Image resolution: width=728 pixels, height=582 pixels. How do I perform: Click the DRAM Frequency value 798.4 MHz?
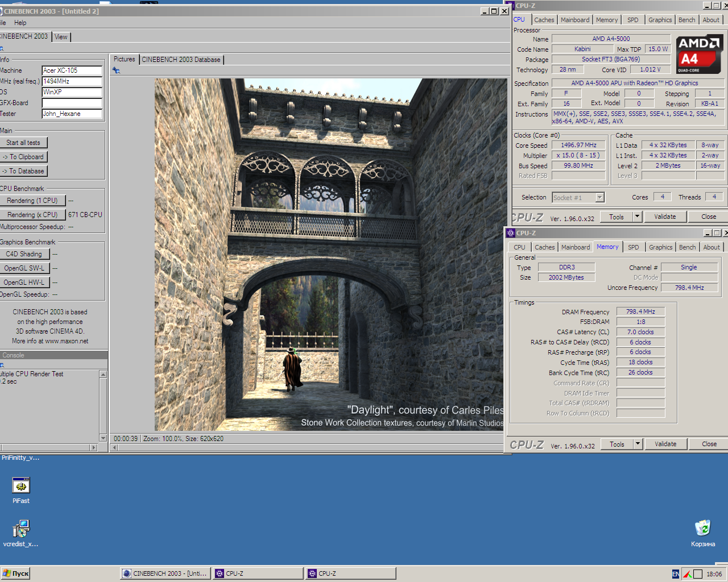pyautogui.click(x=640, y=311)
